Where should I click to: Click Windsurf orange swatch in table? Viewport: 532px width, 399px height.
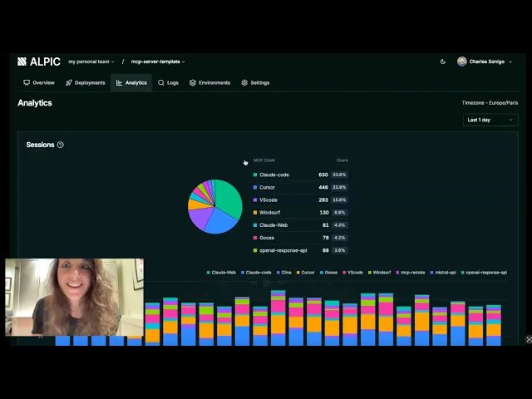tap(255, 213)
